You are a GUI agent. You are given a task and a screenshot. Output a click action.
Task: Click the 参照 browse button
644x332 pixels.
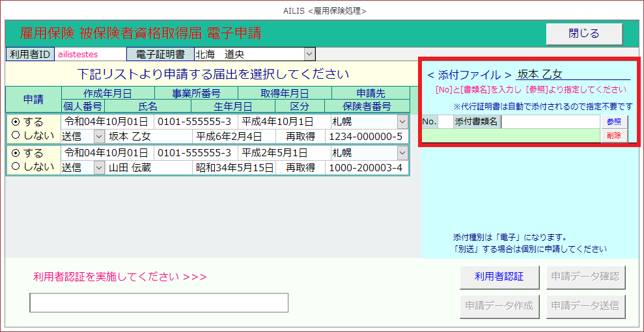[x=613, y=122]
